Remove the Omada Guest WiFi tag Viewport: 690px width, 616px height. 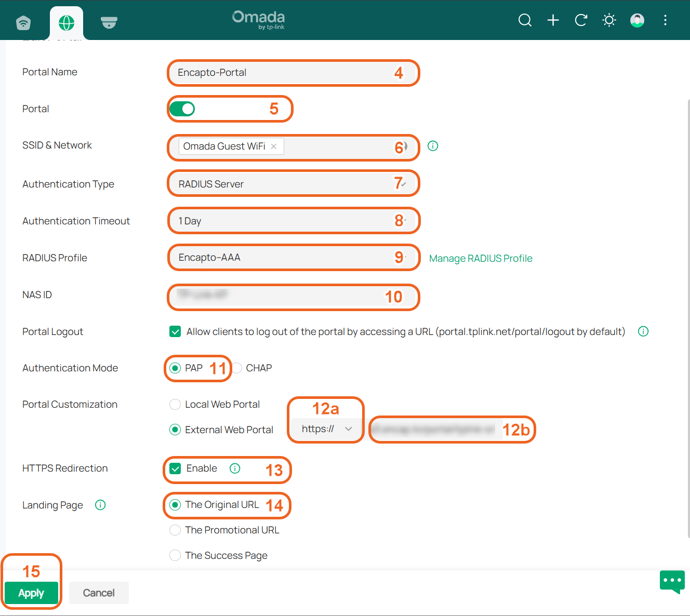pos(274,146)
